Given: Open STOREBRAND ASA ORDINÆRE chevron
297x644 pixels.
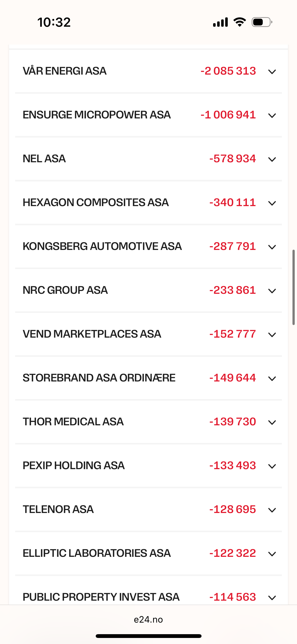Looking at the screenshot, I should [272, 379].
